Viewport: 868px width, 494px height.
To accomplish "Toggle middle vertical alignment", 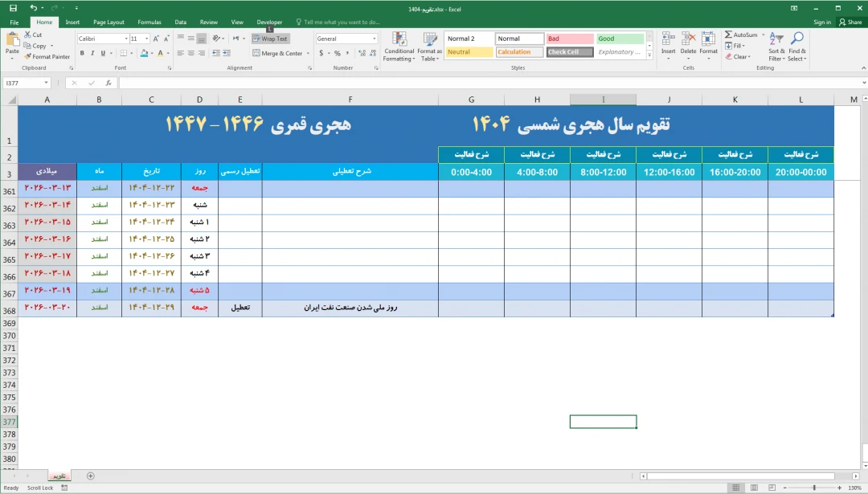I will click(x=191, y=39).
